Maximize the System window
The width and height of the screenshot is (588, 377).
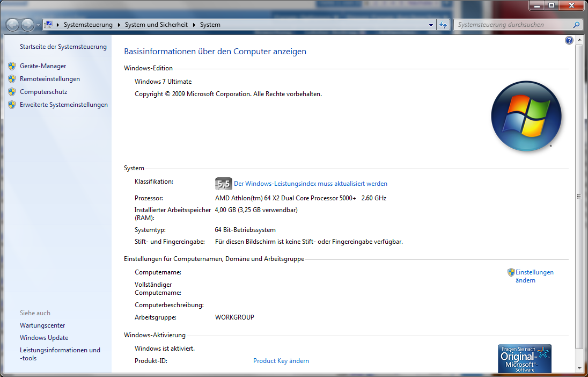click(x=552, y=5)
